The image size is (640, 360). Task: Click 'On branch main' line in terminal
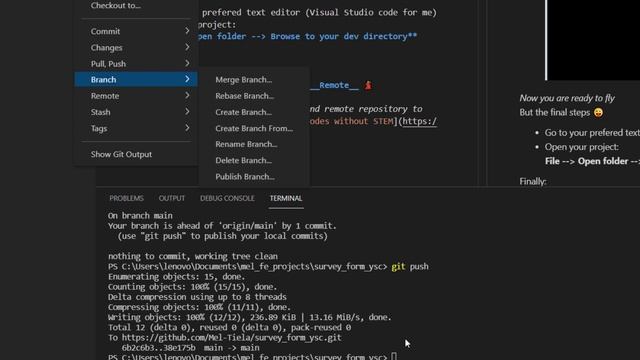140,216
